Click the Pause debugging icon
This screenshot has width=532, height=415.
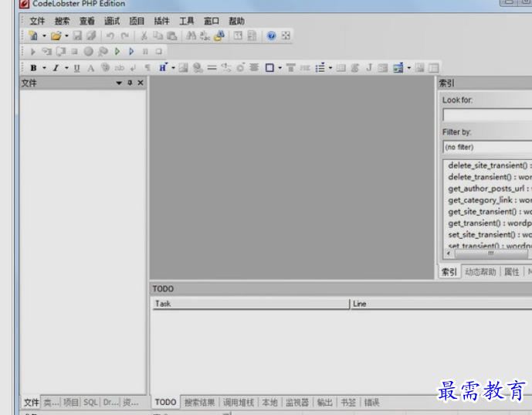click(x=145, y=51)
